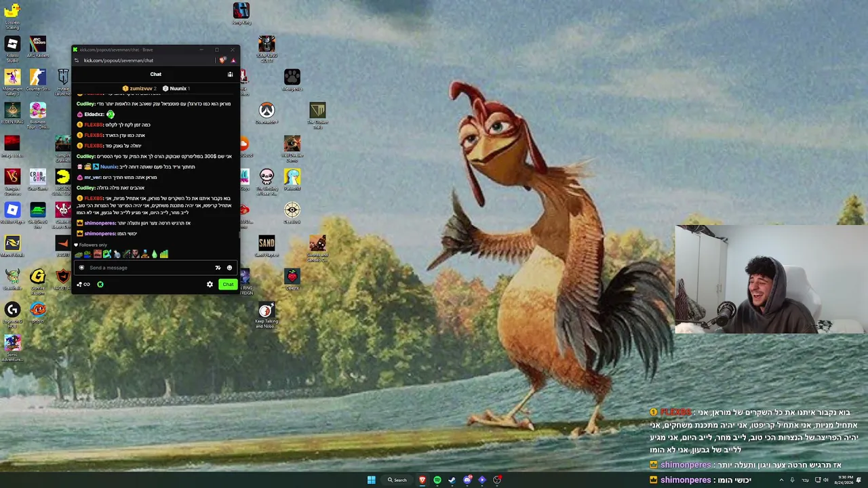Launch Palworld desktop icon
This screenshot has height=488, width=868.
pyautogui.click(x=292, y=180)
